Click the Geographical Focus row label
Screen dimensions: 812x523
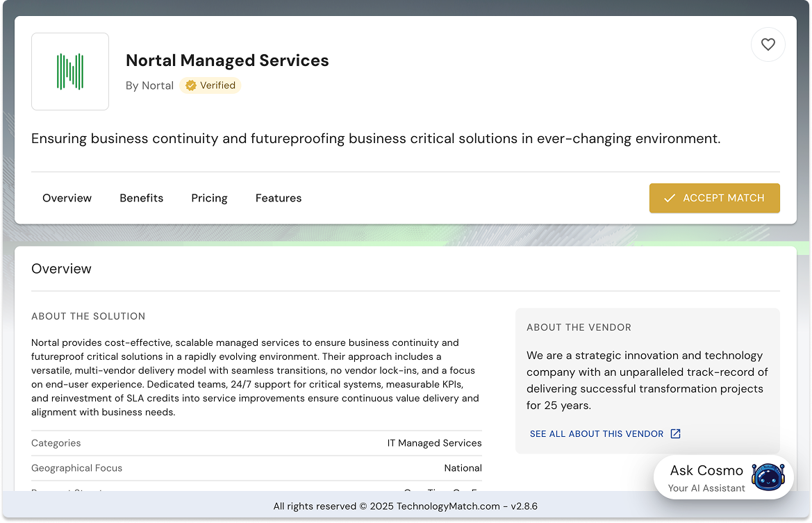pos(76,468)
